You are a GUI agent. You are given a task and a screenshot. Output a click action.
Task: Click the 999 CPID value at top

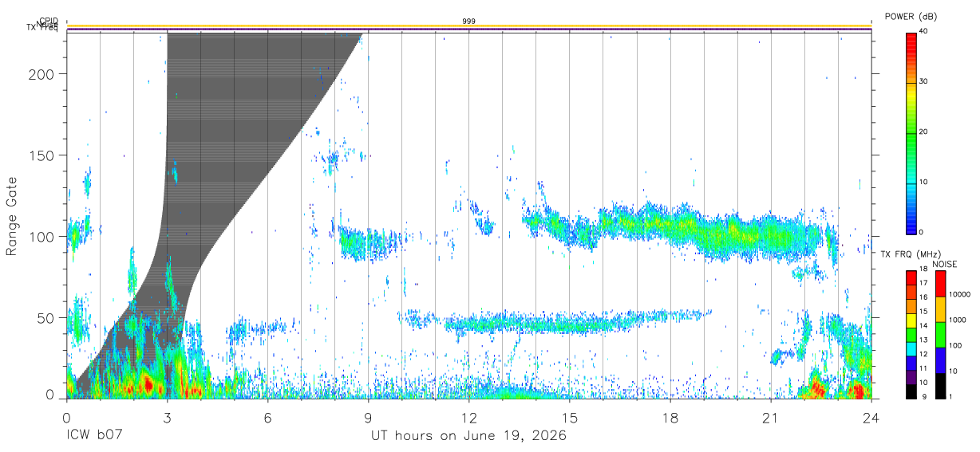(x=469, y=21)
